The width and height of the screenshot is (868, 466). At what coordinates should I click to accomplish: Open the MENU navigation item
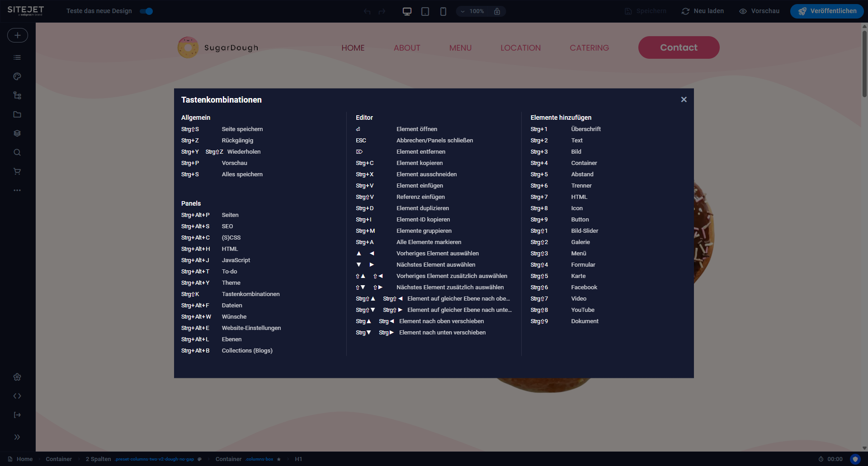(460, 48)
